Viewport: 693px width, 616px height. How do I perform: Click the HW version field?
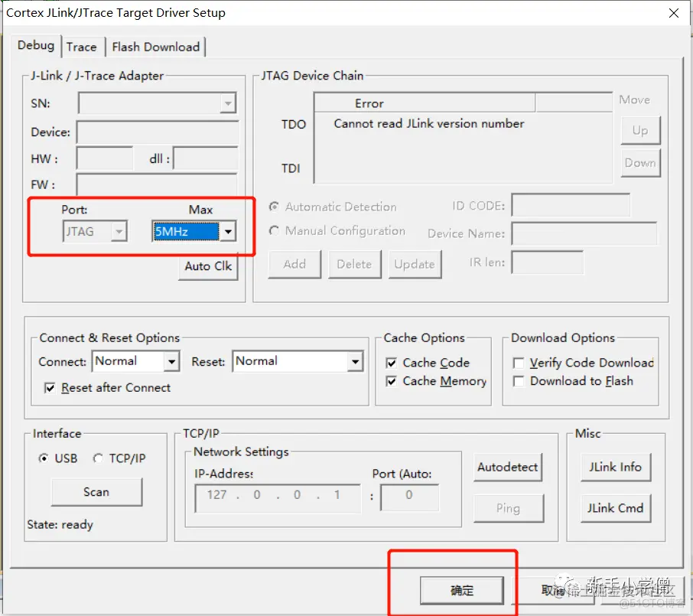point(105,158)
